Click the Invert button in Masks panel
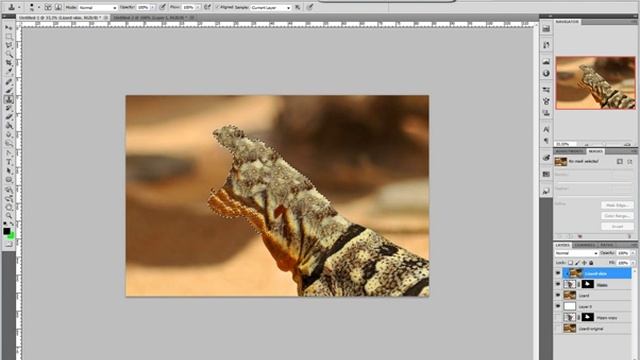 click(617, 227)
